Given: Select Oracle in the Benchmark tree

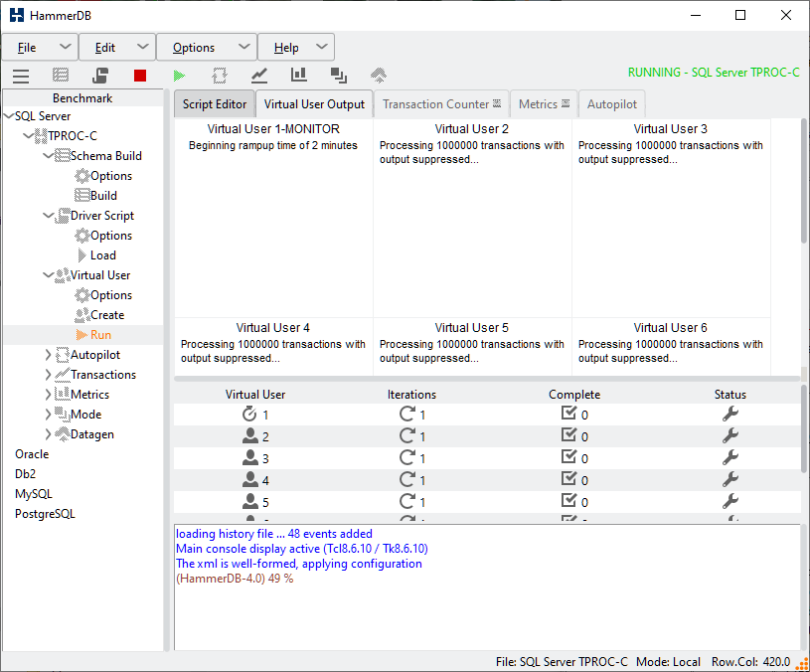Looking at the screenshot, I should click(32, 454).
